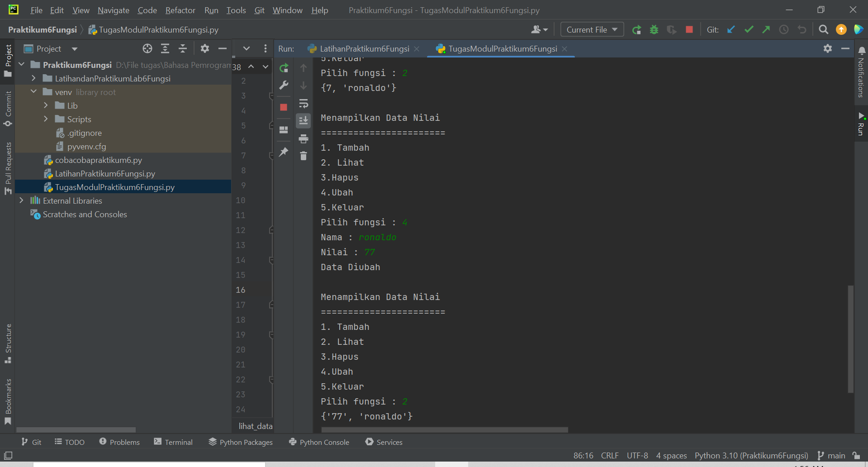Screen dimensions: 868x467
Task: Click the console vertical scrollbar
Action: tap(850, 338)
